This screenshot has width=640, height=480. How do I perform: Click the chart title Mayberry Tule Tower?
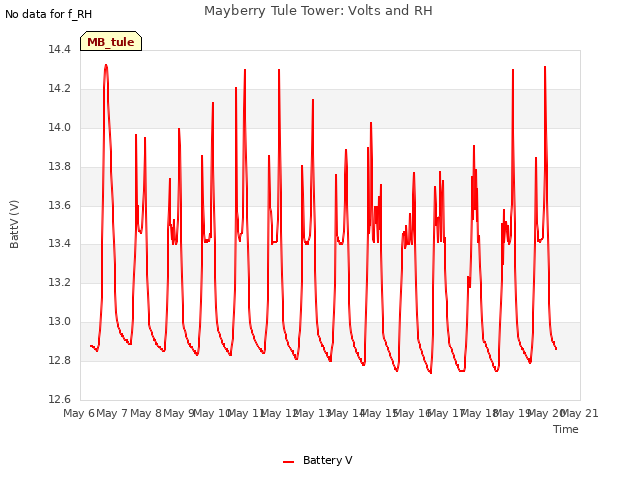318,11
